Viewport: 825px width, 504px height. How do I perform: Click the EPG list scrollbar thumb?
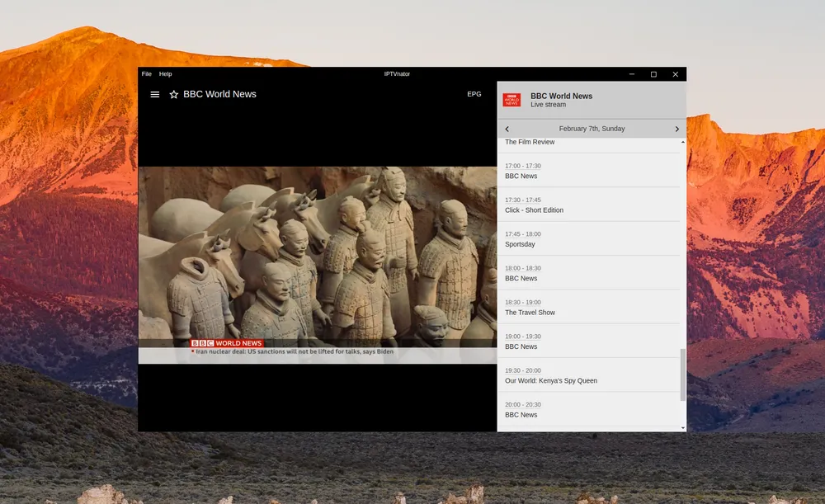pos(682,374)
